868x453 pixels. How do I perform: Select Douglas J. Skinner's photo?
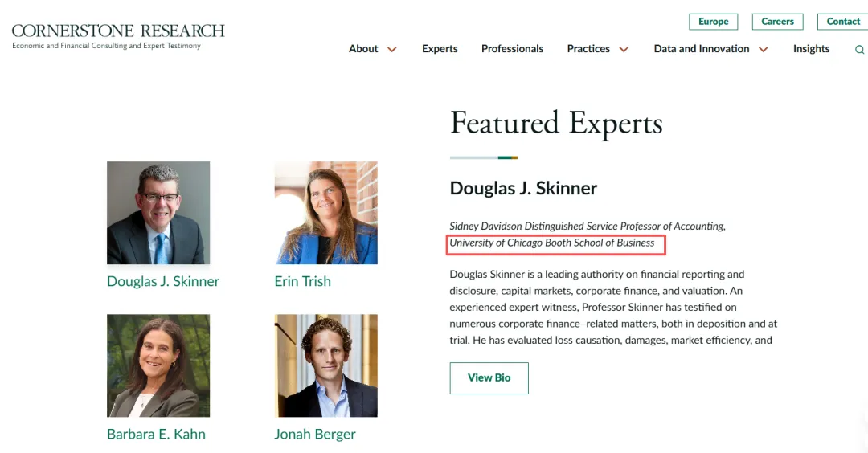click(158, 212)
